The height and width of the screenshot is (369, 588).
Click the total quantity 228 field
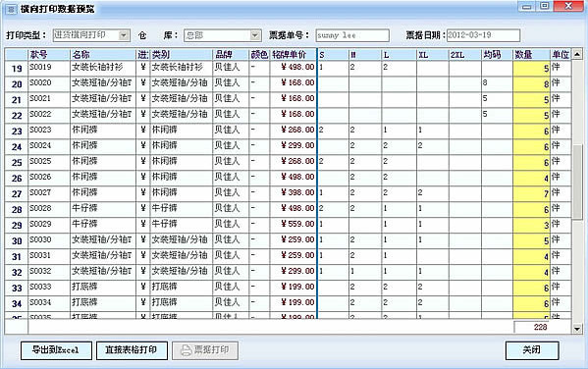point(531,328)
